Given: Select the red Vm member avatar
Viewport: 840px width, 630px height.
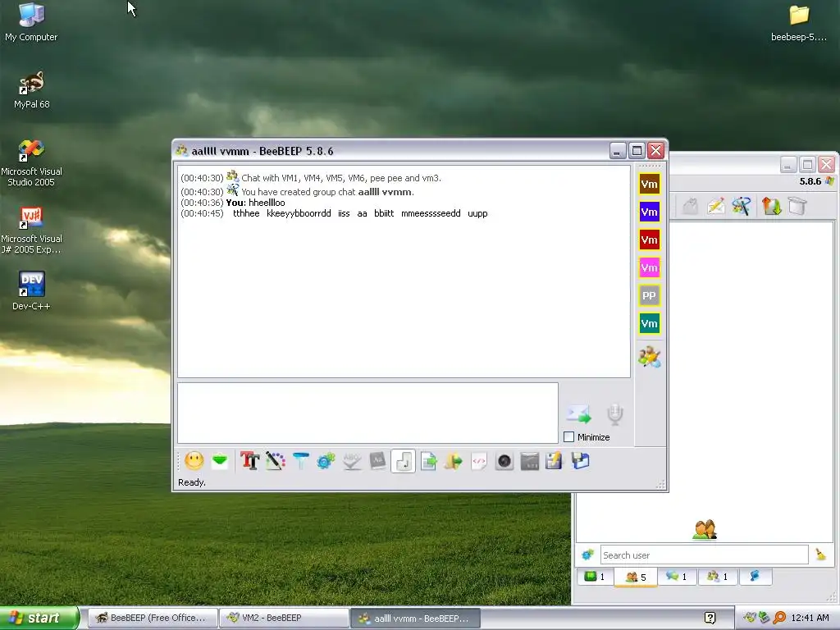Looking at the screenshot, I should 650,240.
